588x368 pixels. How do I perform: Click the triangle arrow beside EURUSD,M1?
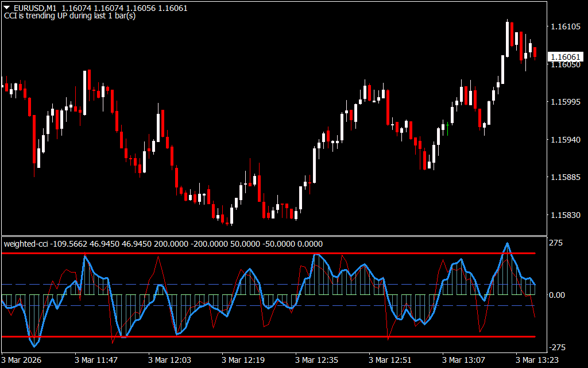coord(7,8)
